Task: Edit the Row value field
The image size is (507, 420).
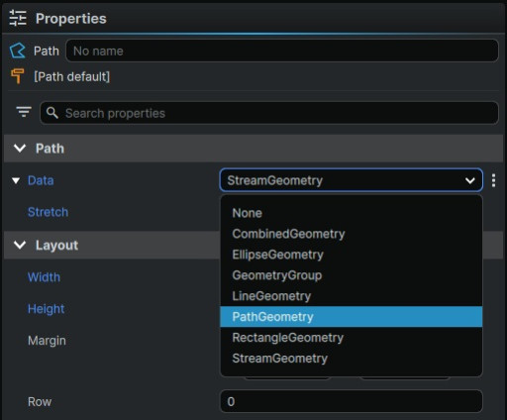Action: pos(352,401)
